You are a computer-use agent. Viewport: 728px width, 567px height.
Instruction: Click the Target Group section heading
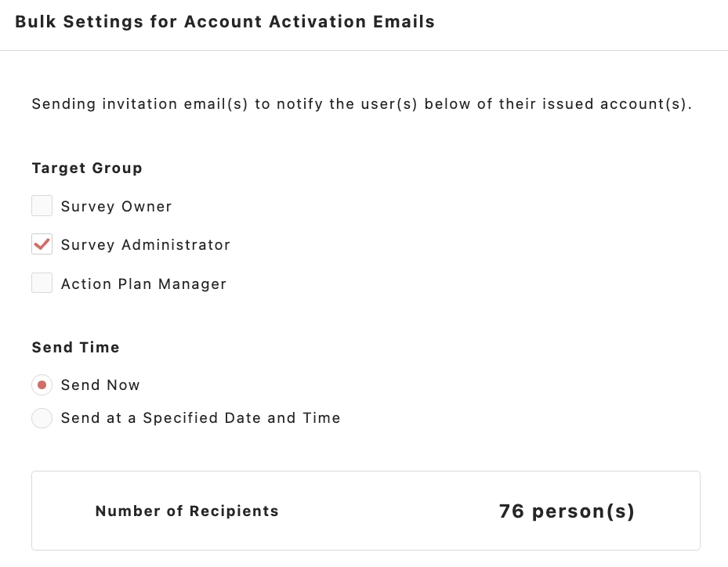(87, 168)
